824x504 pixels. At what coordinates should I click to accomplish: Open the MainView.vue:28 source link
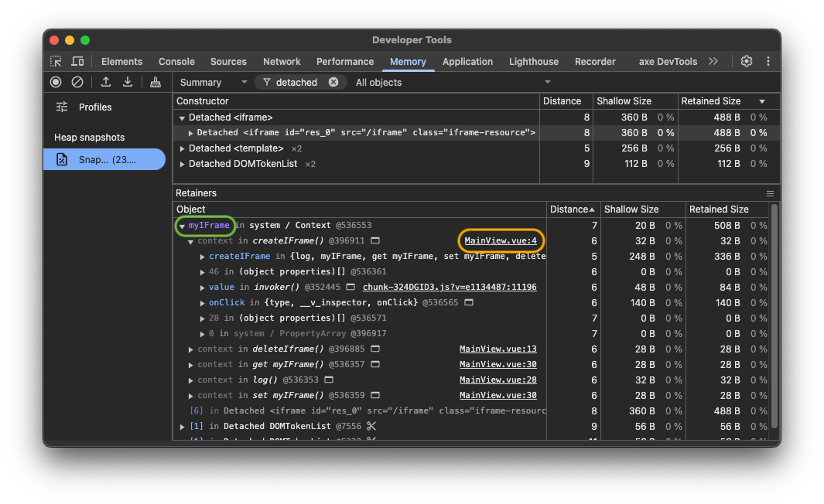[x=498, y=380]
